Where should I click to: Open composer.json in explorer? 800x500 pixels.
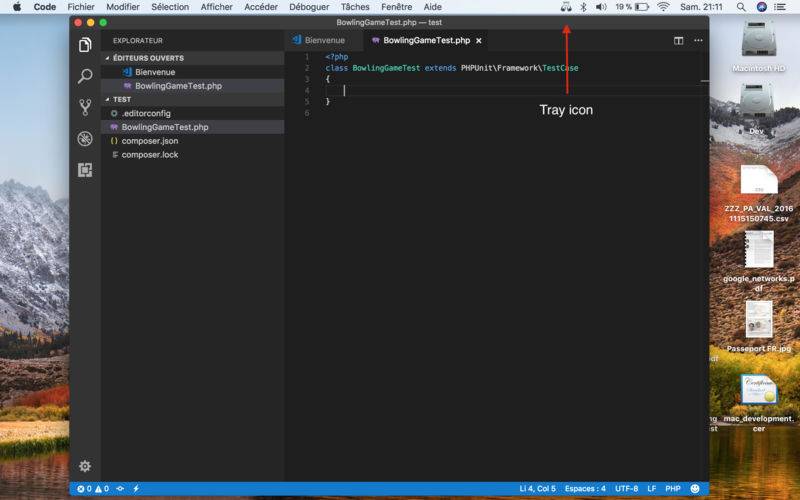coord(192,141)
